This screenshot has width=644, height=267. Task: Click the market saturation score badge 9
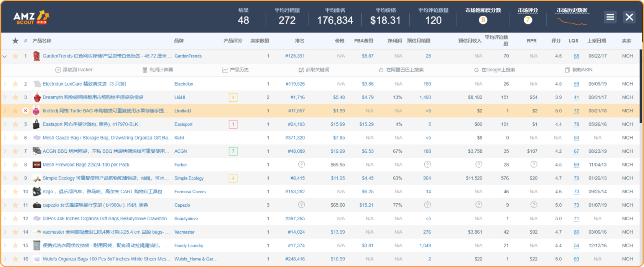(x=483, y=20)
